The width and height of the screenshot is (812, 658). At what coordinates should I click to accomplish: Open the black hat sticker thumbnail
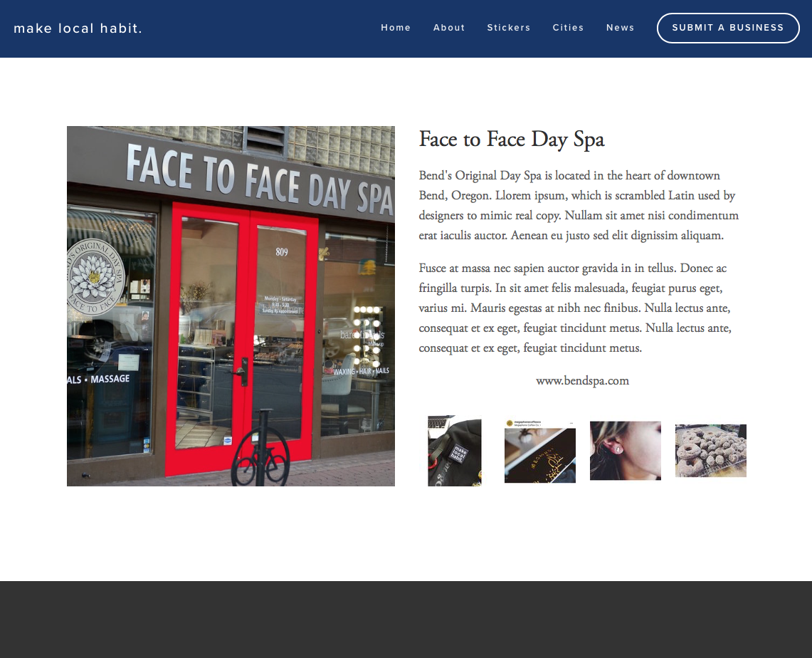click(455, 451)
